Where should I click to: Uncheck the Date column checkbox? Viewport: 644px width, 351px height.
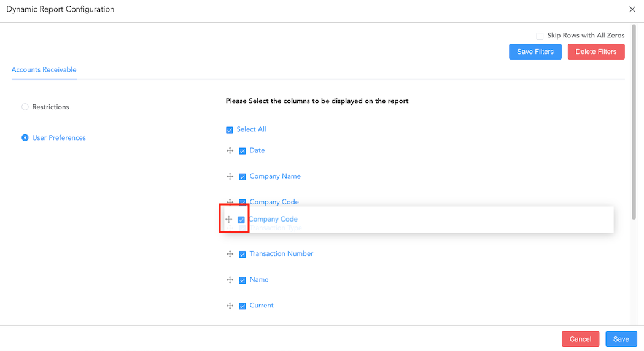point(242,151)
